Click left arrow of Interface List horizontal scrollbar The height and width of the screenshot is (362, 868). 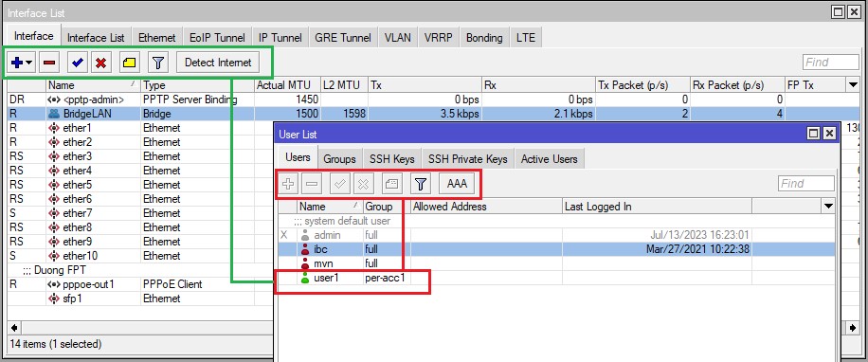14,328
